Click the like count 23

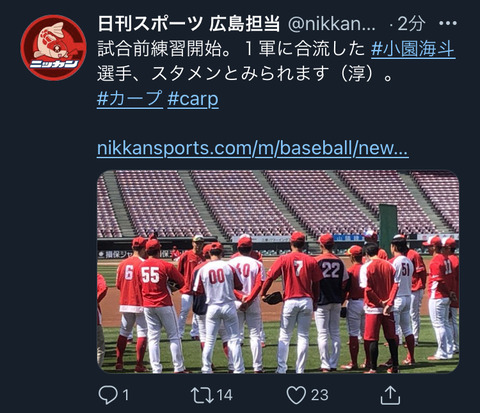pyautogui.click(x=320, y=395)
